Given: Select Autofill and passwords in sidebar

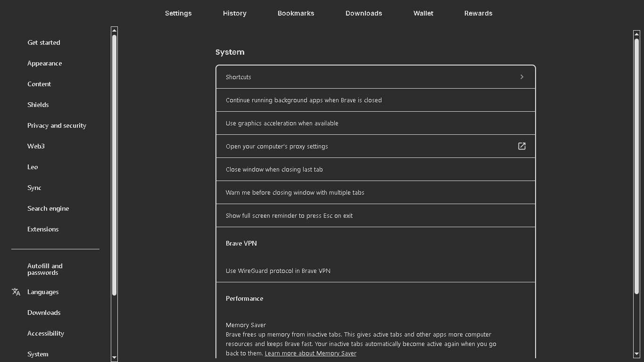Looking at the screenshot, I should click(45, 269).
